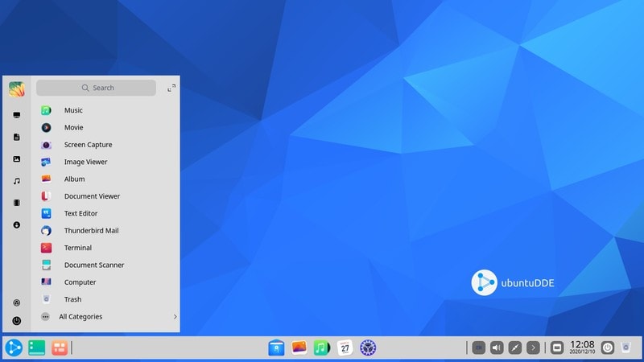
Task: Click the power button in the dock tray
Action: pyautogui.click(x=608, y=348)
